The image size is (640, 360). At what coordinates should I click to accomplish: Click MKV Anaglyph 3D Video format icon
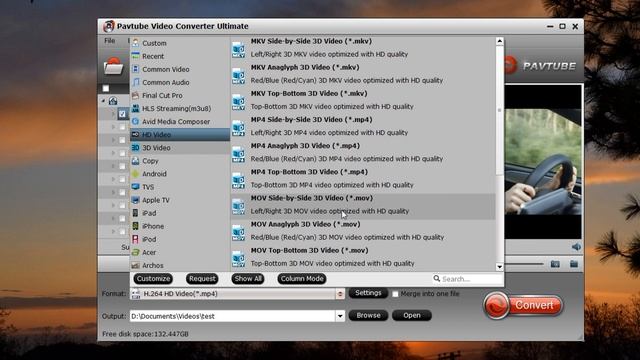(238, 76)
